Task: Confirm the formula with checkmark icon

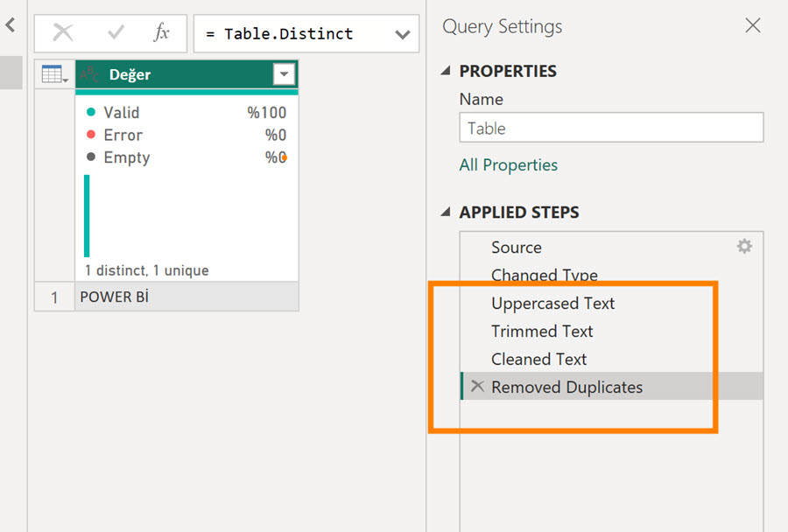Action: (116, 33)
